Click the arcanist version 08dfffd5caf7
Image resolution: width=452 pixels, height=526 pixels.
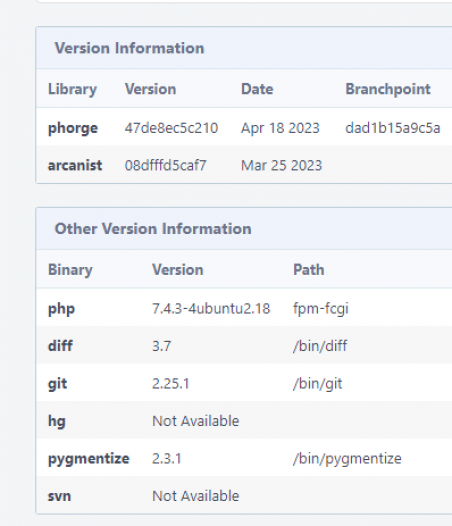tap(165, 165)
